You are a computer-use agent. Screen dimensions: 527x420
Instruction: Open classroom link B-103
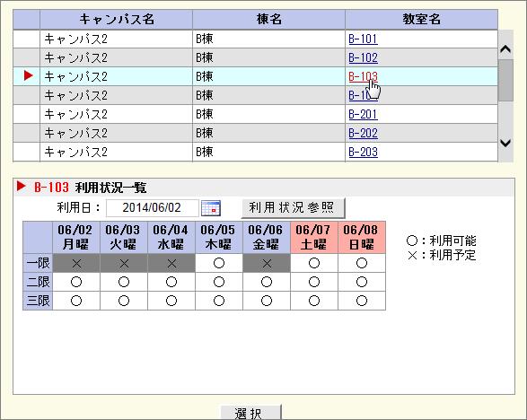tap(363, 76)
